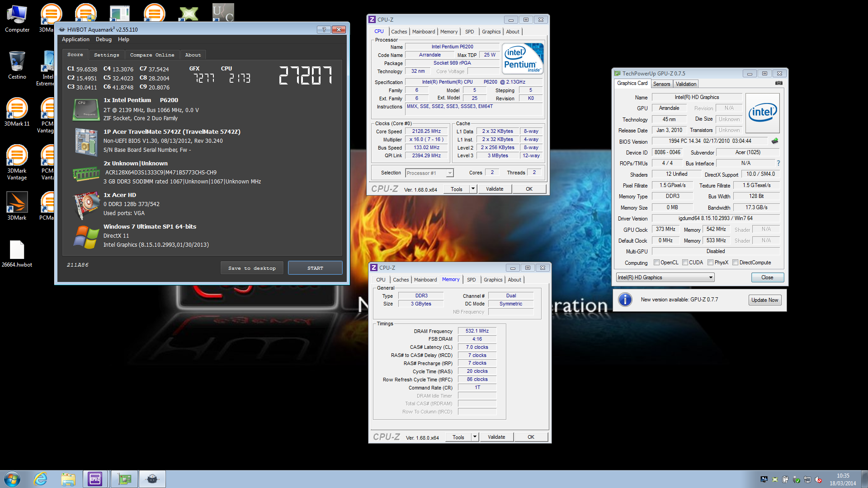This screenshot has height=488, width=868.
Task: Click the taskbar clock showing 10:35
Action: 843,479
